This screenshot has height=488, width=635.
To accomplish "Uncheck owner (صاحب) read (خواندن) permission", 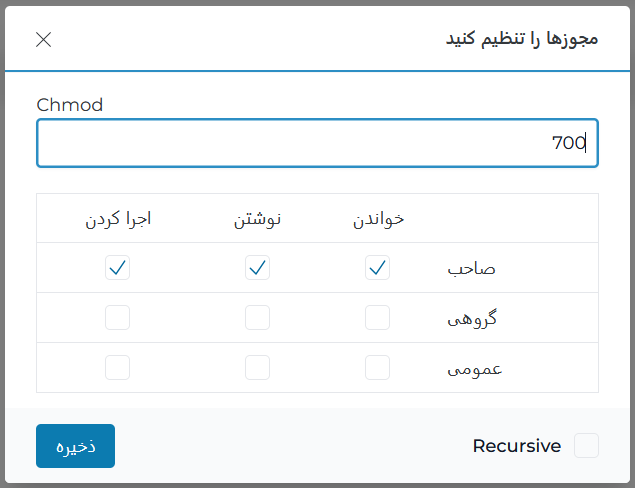I will tap(377, 268).
